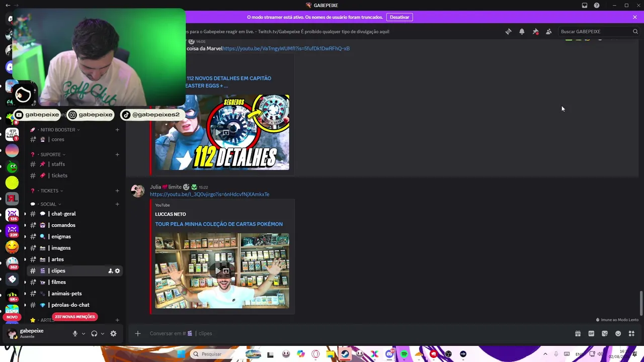Create invite for the clipes channel
644x362 pixels.
(110, 271)
